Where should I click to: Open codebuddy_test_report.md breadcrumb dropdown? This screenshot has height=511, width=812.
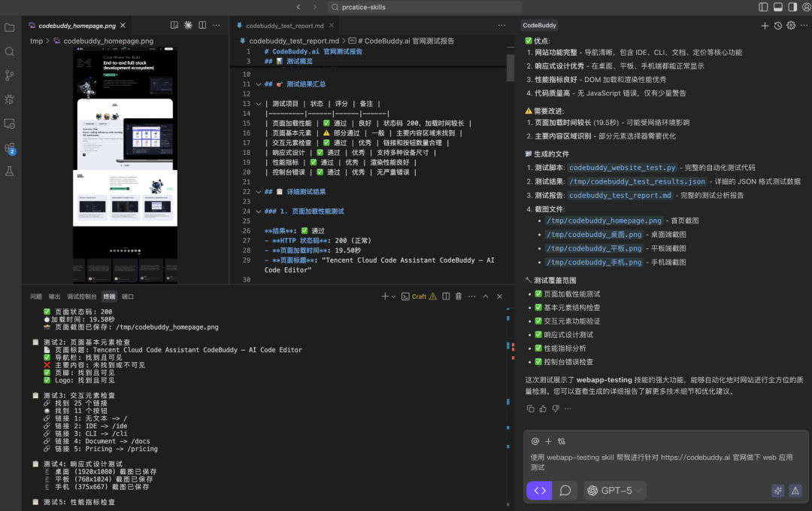[294, 41]
